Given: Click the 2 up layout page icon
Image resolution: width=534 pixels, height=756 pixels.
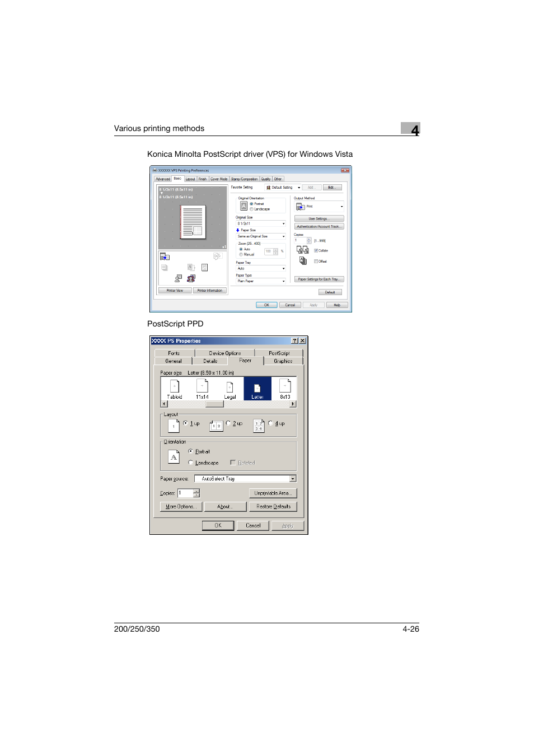Looking at the screenshot, I should click(216, 426).
